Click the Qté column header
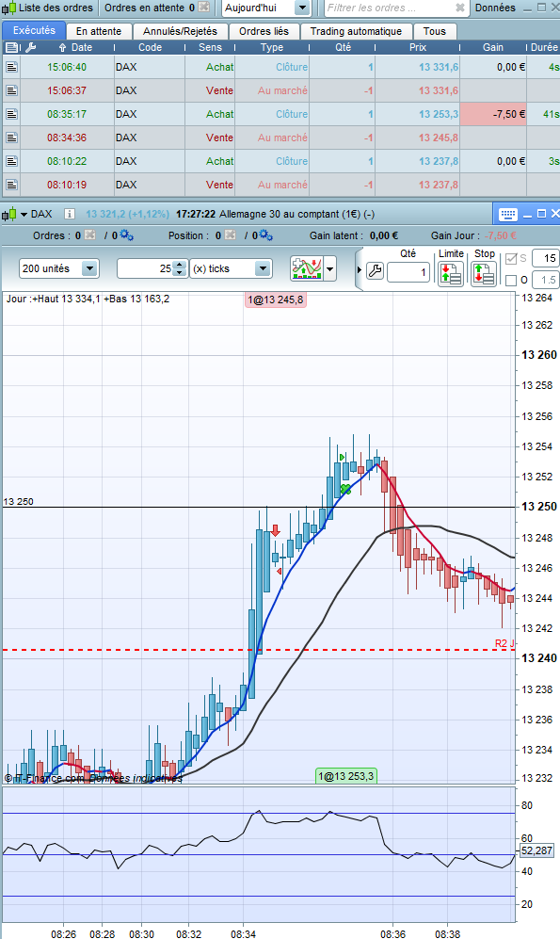Screen dimensions: 560x939 tap(343, 47)
